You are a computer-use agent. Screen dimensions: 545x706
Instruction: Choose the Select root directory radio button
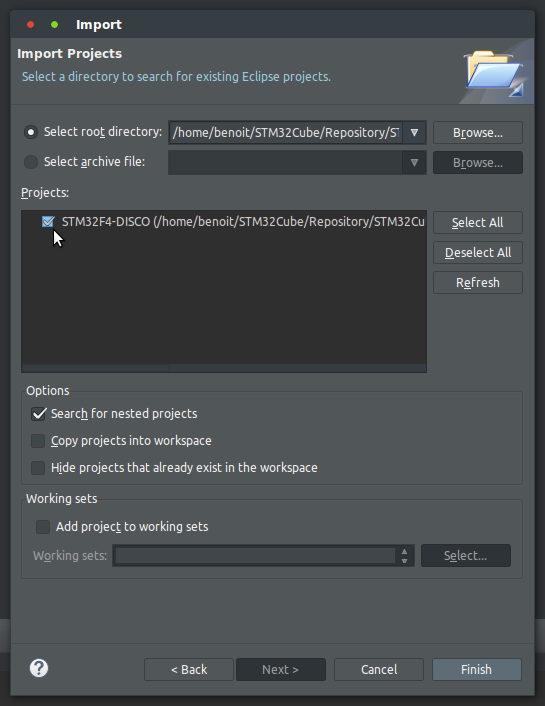pos(31,132)
